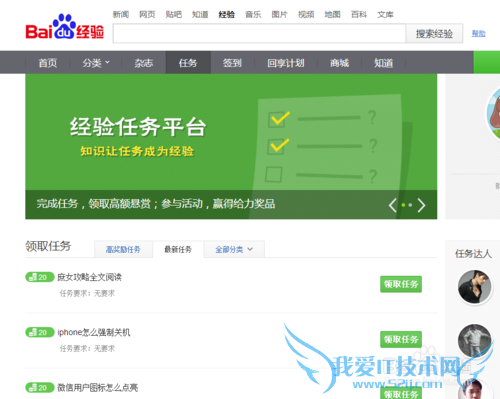500x399 pixels.
Task: Click 领取任务 button for 庶女攻略全文阅读
Action: 401,284
